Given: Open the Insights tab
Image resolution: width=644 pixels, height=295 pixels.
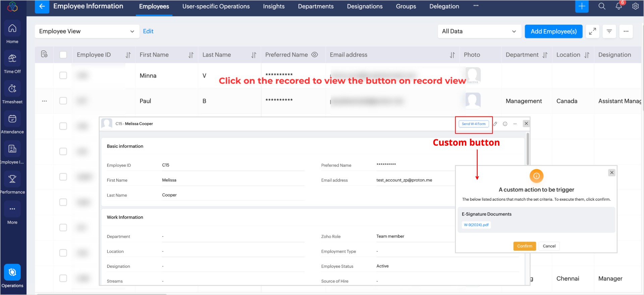Looking at the screenshot, I should coord(274,6).
